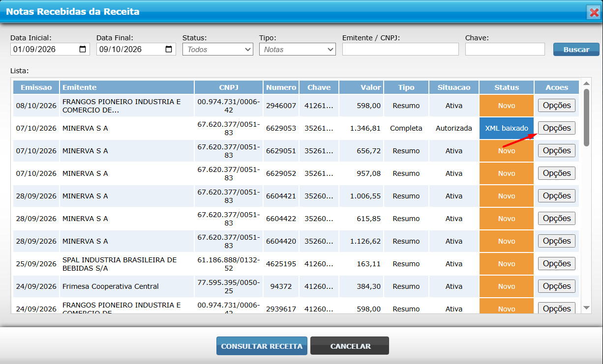The width and height of the screenshot is (603, 364).
Task: Click the Data Final date text 09/10/2026
Action: pyautogui.click(x=121, y=49)
